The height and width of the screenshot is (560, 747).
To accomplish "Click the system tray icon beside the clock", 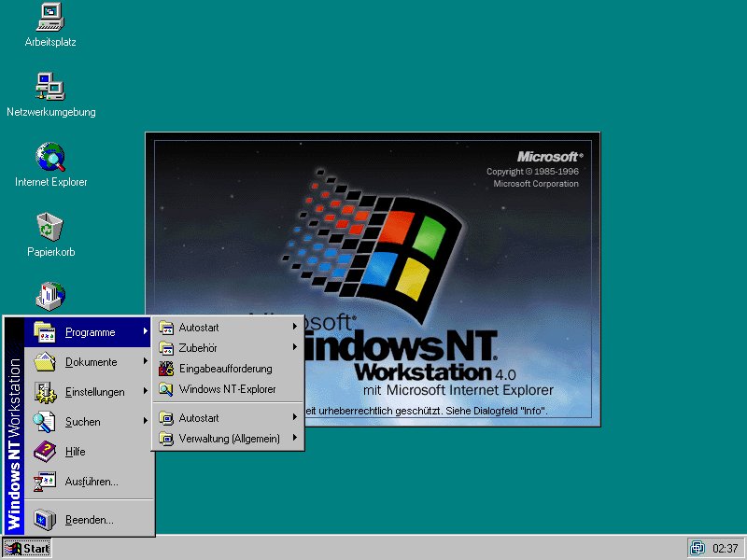I will (698, 548).
